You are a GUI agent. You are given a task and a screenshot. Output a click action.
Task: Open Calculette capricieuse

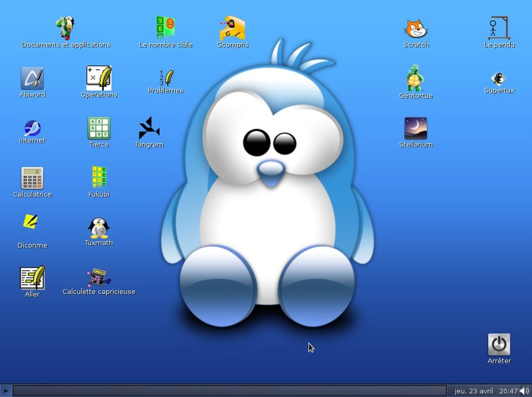pyautogui.click(x=99, y=277)
